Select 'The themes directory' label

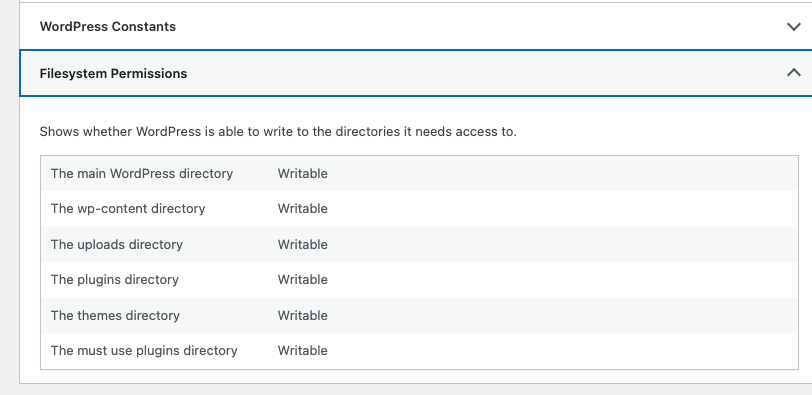(115, 315)
